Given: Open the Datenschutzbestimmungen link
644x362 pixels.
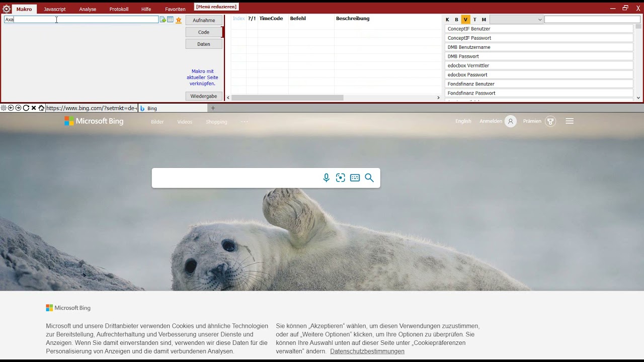Looking at the screenshot, I should (367, 351).
